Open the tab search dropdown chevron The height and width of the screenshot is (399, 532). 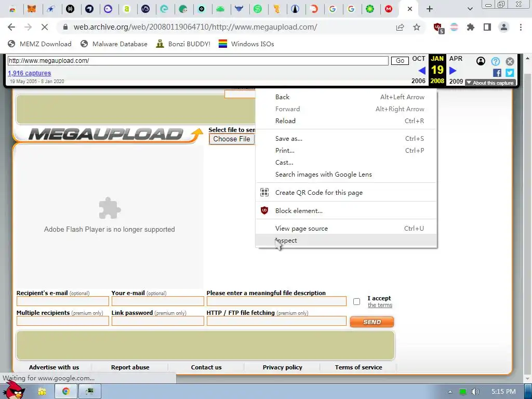(x=470, y=9)
